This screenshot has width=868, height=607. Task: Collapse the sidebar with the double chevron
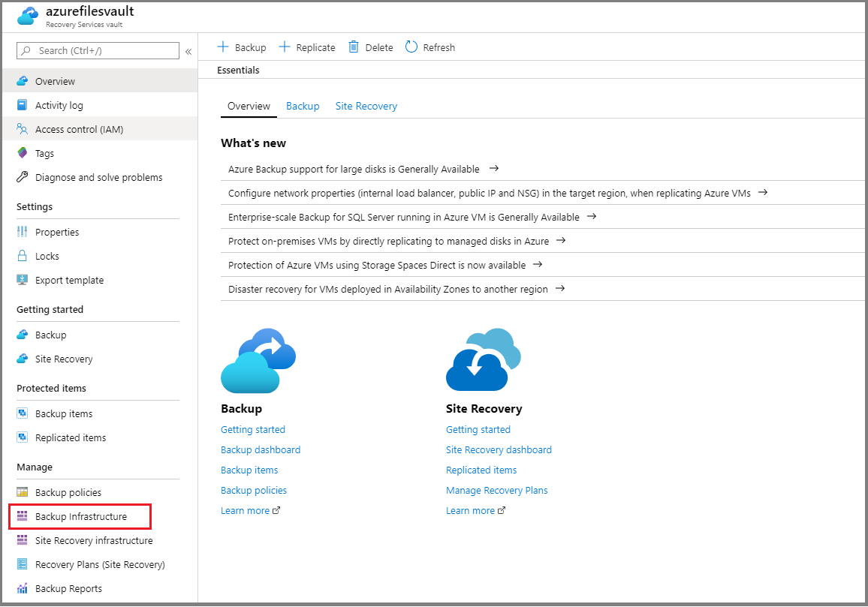tap(188, 53)
